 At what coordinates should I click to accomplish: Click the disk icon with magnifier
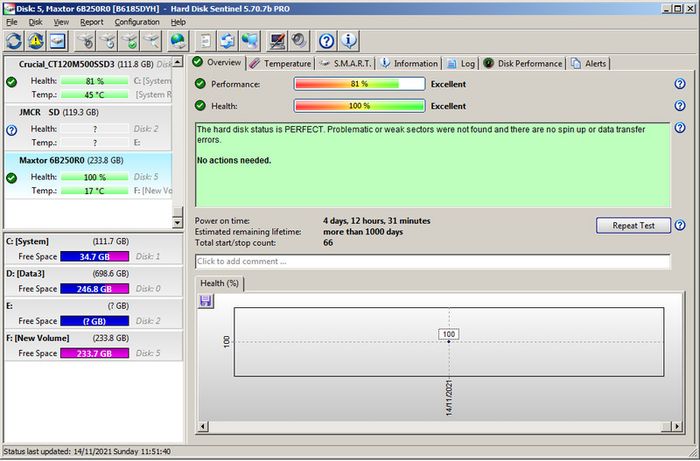pyautogui.click(x=151, y=41)
